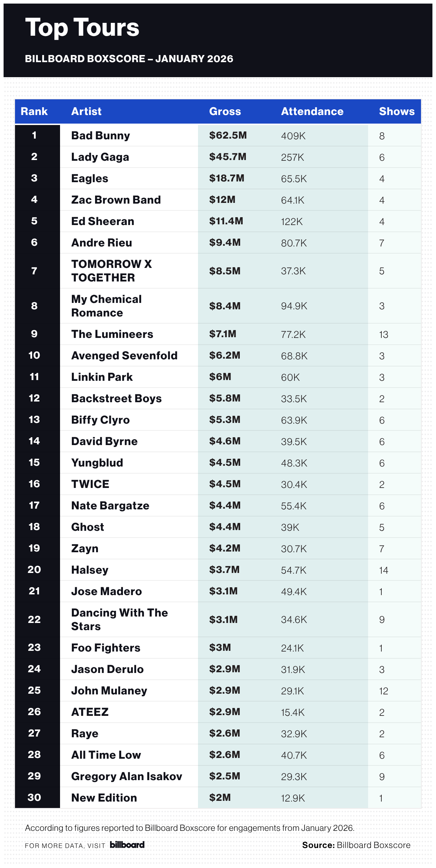Click the Gross column header
The height and width of the screenshot is (868, 436).
coord(225,111)
